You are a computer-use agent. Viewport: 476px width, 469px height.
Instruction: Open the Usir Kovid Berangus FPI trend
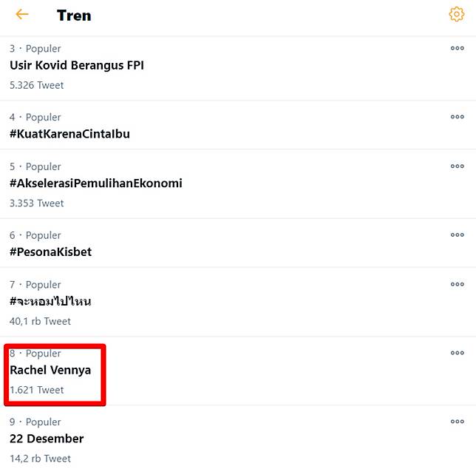77,65
